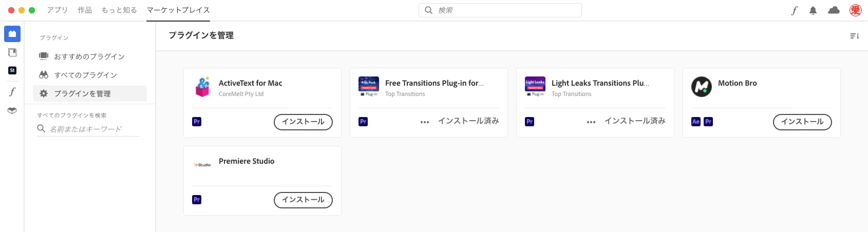Click インストール済み on Free Transitions card
The image size is (868, 232).
click(468, 121)
